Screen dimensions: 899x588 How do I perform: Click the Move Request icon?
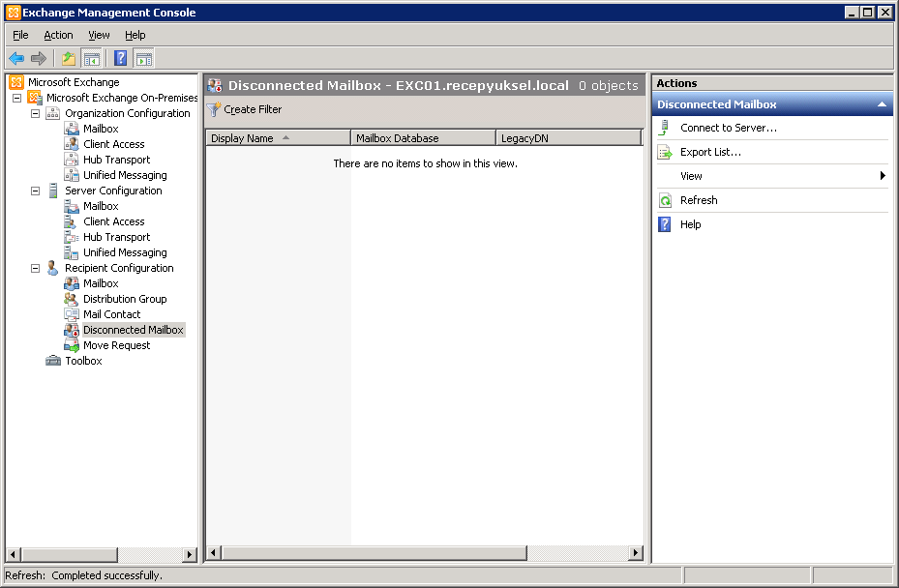pos(71,345)
